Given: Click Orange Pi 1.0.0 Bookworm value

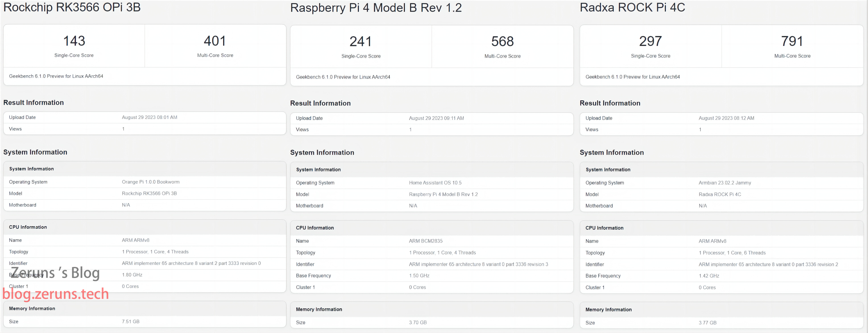Looking at the screenshot, I should coord(151,182).
